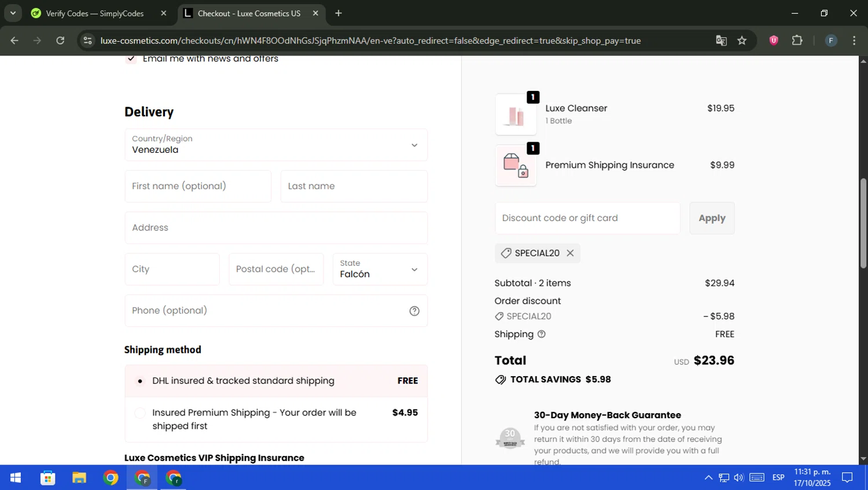Open the Chrome three-dot menu

854,40
